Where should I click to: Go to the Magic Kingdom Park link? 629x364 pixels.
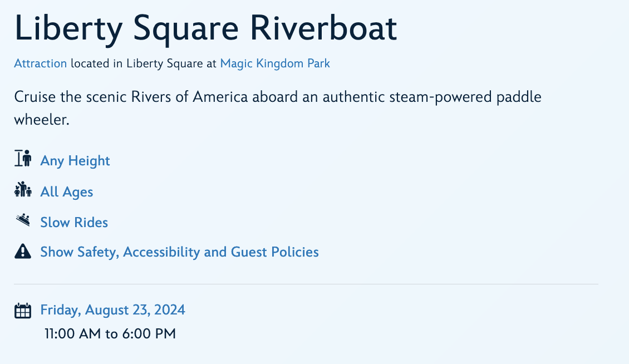tap(275, 63)
